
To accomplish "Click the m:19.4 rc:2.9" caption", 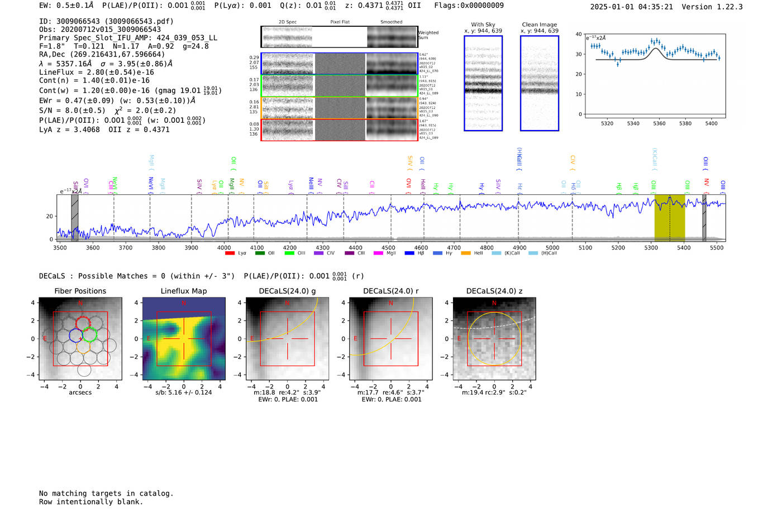I will click(494, 392).
